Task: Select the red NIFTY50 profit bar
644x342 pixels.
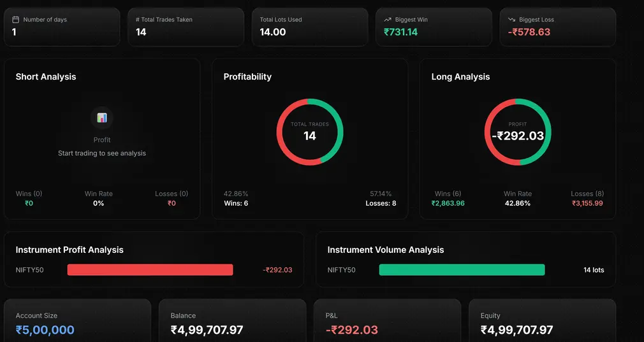Action: point(150,270)
